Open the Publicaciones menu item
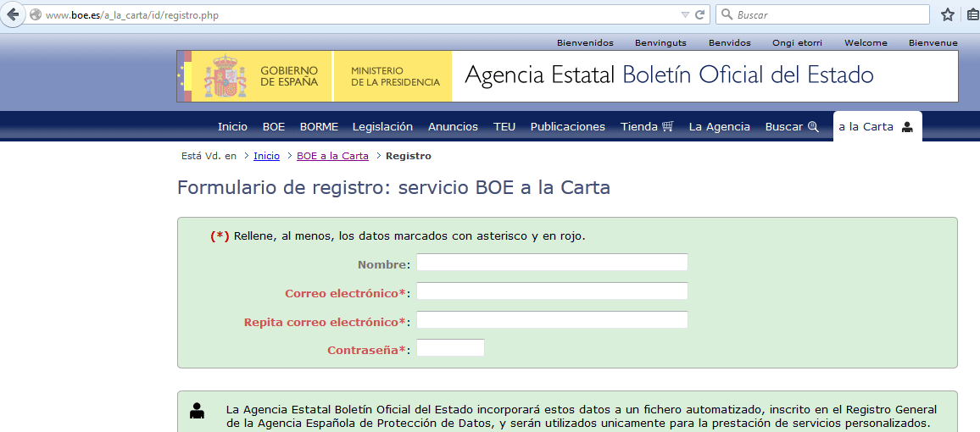Viewport: 980px width, 432px height. coord(567,127)
